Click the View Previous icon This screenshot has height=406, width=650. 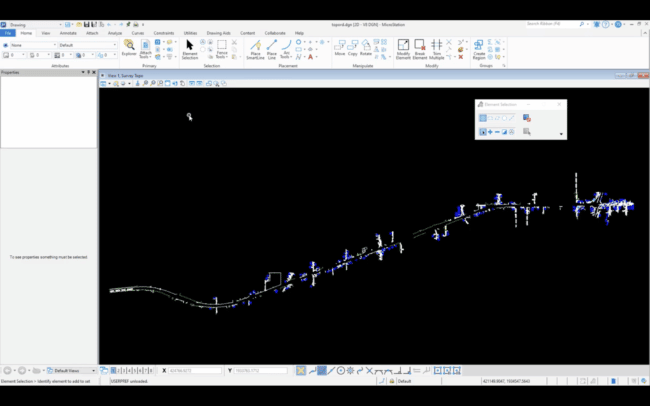[192, 83]
